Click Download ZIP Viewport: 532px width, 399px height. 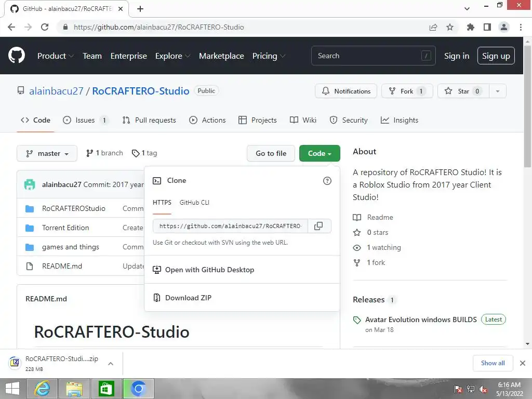(x=242, y=298)
